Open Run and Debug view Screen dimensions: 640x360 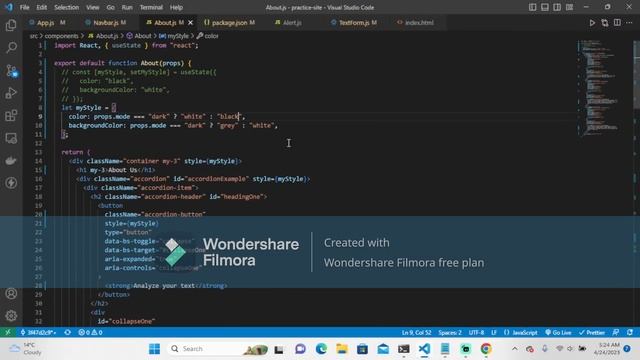pyautogui.click(x=11, y=93)
